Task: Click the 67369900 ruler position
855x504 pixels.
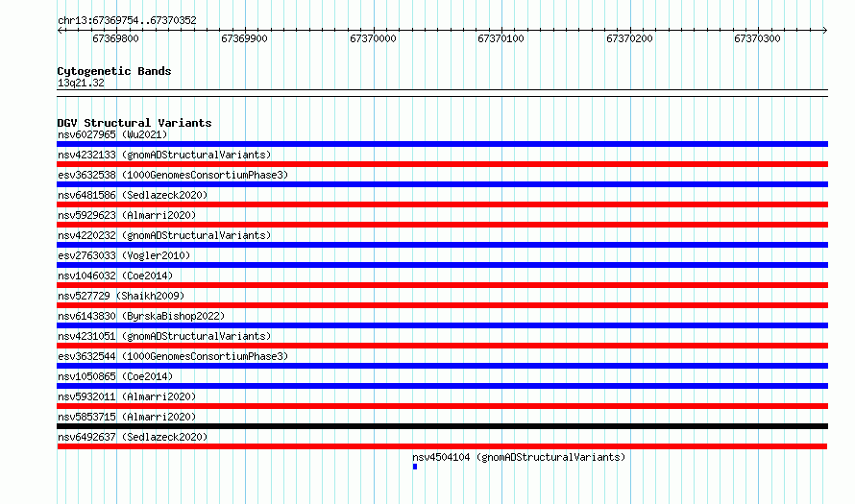Action: click(x=244, y=38)
